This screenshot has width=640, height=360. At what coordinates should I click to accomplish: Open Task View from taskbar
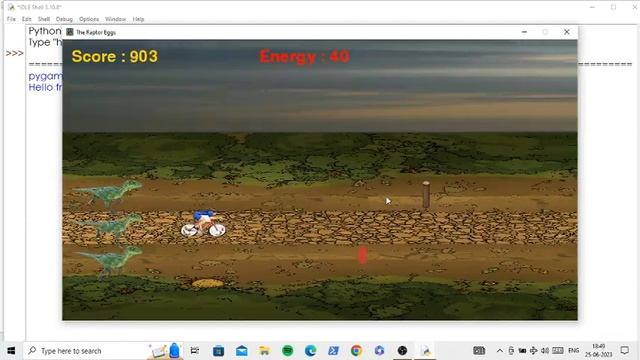[195, 351]
